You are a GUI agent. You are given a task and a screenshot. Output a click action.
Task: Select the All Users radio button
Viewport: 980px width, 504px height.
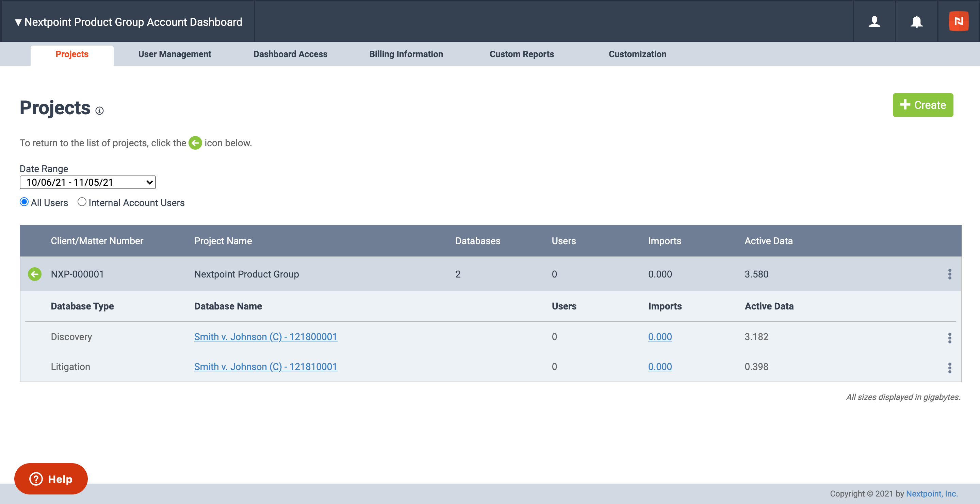coord(24,202)
